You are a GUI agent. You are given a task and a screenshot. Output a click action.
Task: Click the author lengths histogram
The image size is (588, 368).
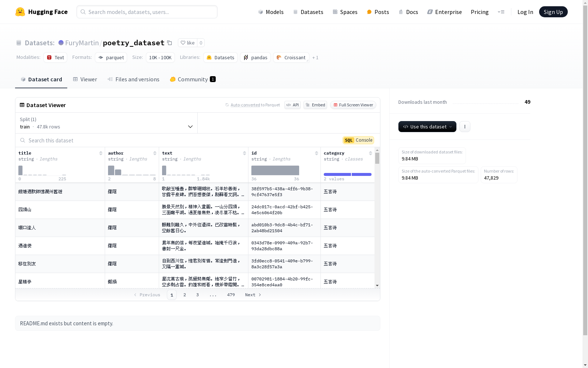click(x=132, y=170)
